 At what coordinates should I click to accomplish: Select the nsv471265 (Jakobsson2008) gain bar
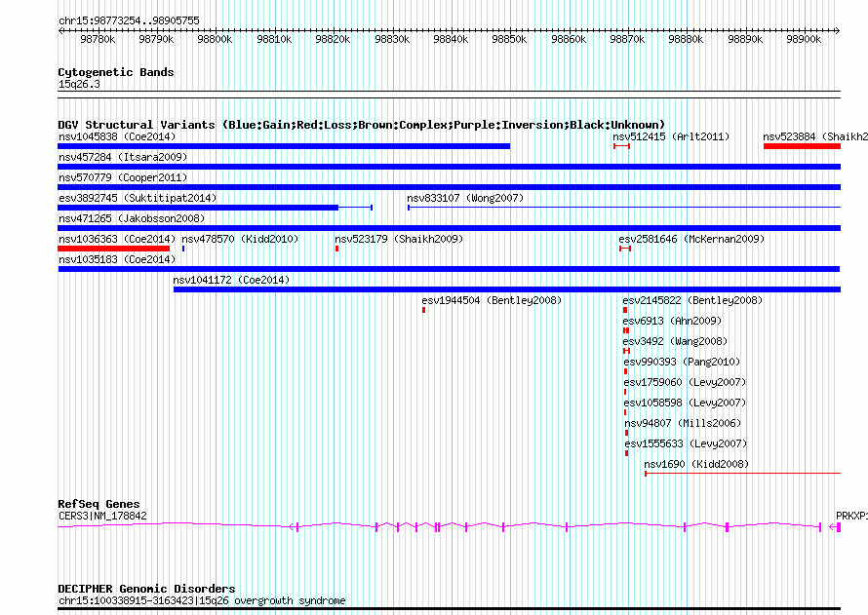[x=449, y=228]
